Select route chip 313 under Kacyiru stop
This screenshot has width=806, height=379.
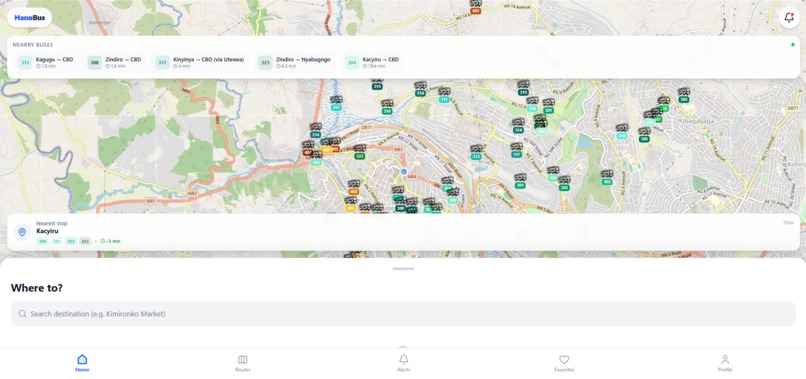tap(70, 241)
